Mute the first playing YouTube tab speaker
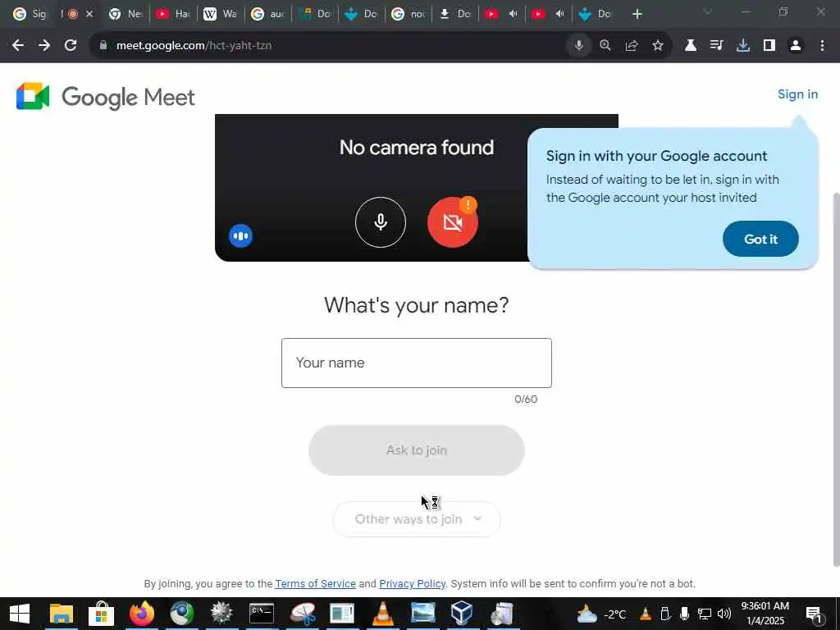 pos(513,14)
